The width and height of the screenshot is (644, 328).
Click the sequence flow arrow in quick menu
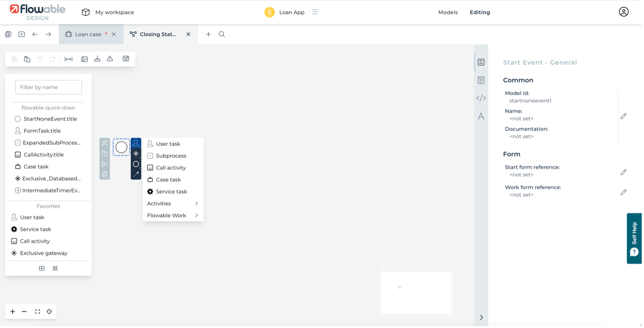pyautogui.click(x=136, y=174)
